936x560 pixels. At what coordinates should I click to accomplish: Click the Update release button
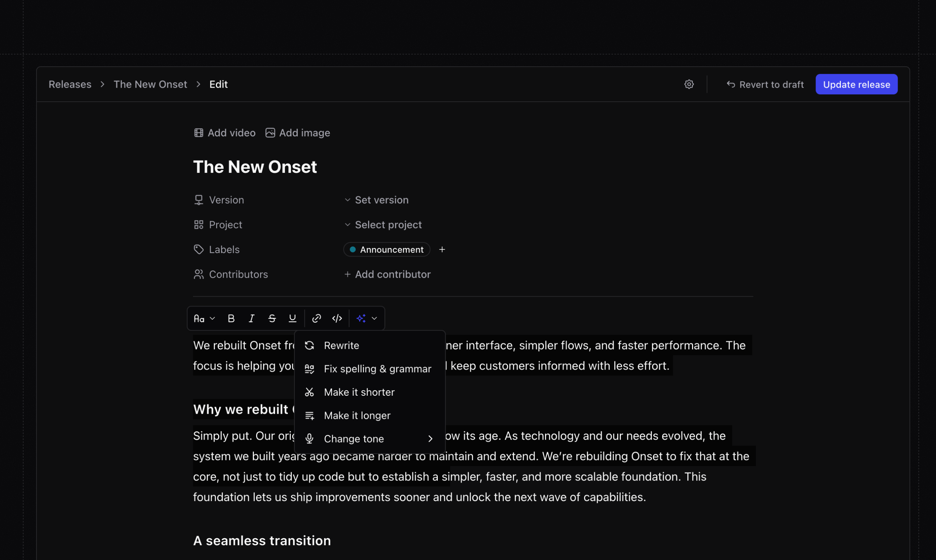pos(856,84)
